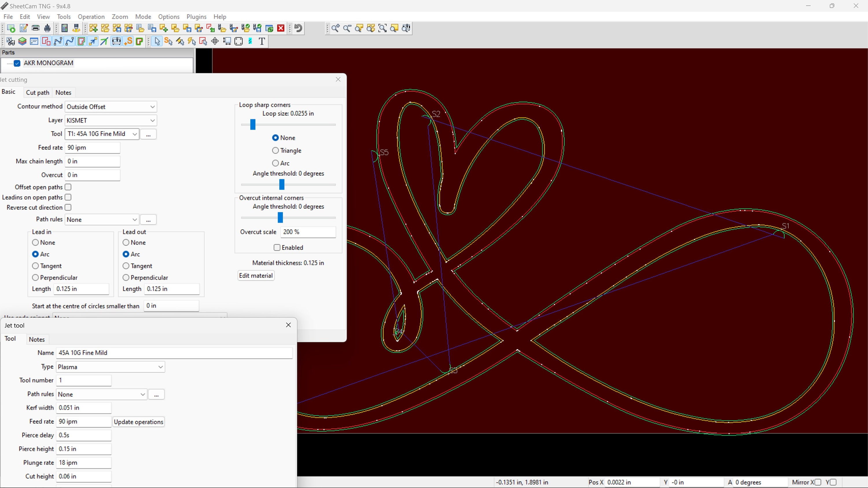The width and height of the screenshot is (868, 488).
Task: Click the Undo icon on the toolbar
Action: pyautogui.click(x=298, y=28)
